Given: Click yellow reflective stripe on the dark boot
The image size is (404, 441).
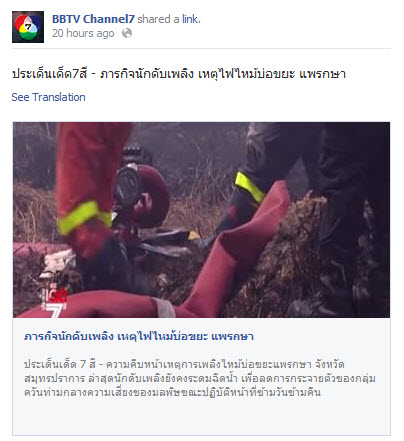Looking at the screenshot, I should click(250, 187).
